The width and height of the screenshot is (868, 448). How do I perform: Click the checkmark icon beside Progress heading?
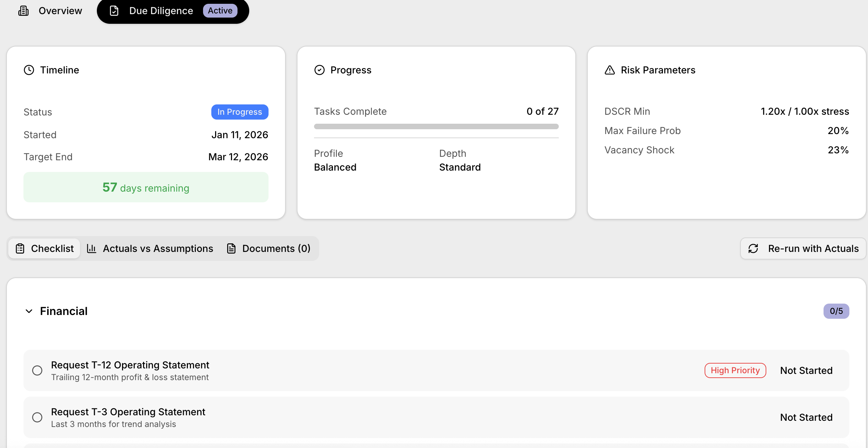(319, 70)
